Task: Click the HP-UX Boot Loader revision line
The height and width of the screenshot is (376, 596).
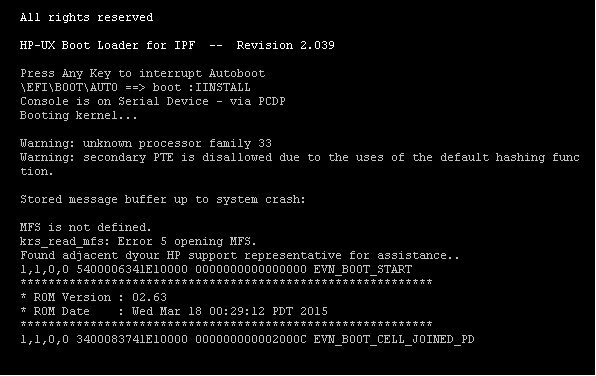Action: (x=177, y=45)
